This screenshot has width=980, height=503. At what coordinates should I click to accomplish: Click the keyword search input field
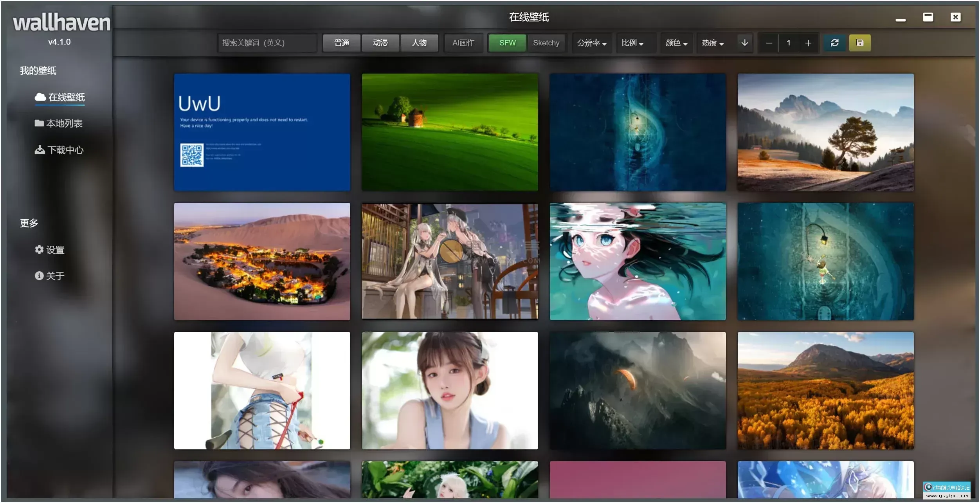[x=267, y=43]
